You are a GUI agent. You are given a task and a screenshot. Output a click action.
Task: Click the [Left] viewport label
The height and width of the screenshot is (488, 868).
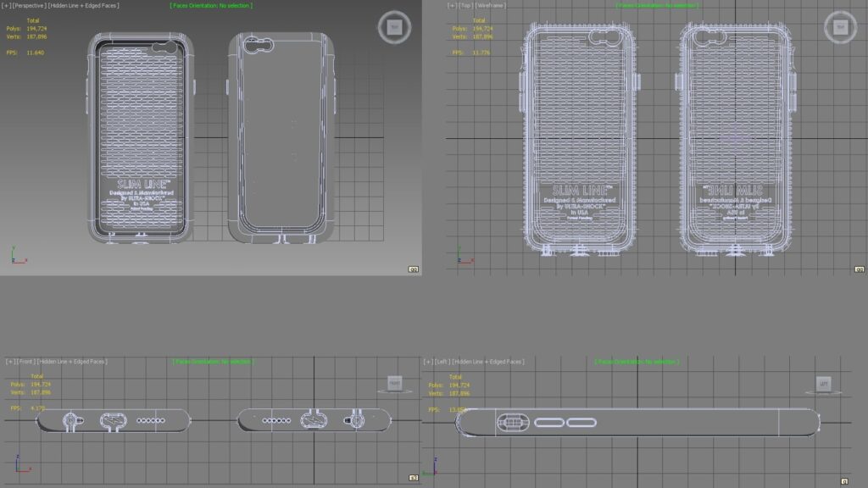click(x=442, y=362)
